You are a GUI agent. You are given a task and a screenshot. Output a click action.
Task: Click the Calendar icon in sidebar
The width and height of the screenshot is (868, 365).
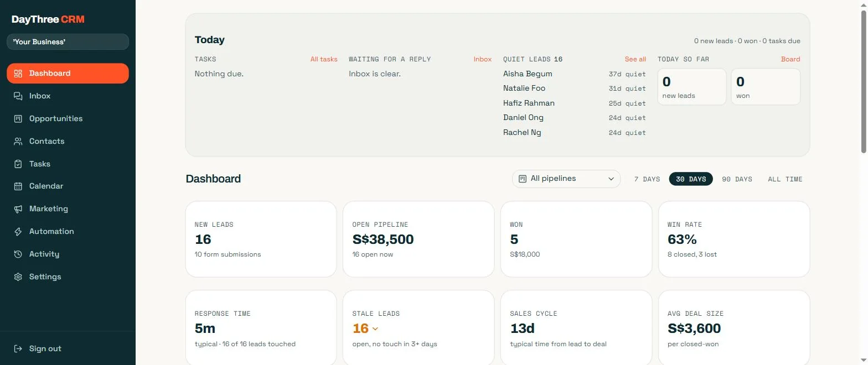[x=18, y=186]
